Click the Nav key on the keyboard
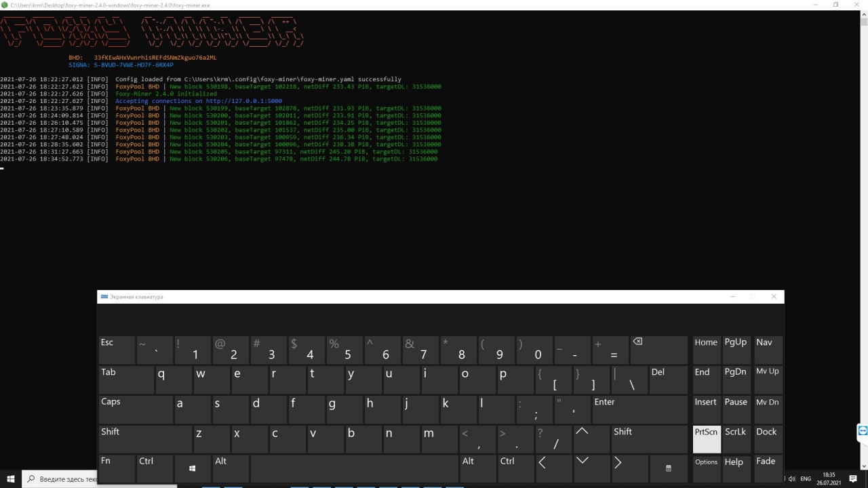 [768, 350]
